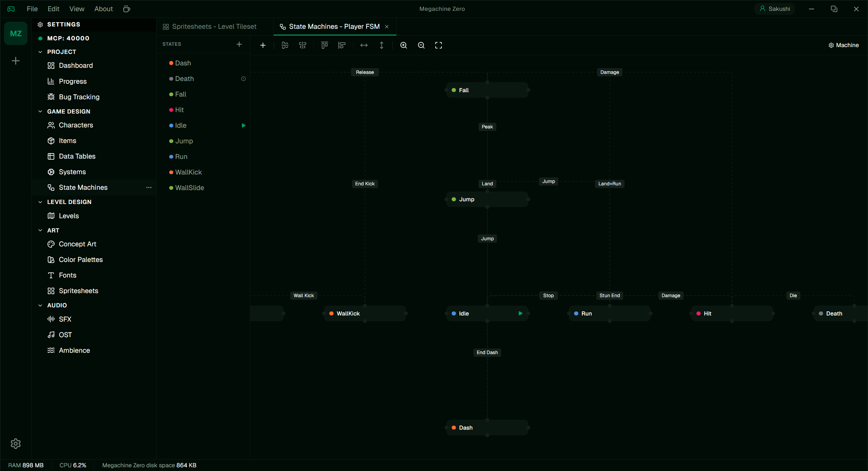The image size is (868, 471).
Task: Select WallSlide in states list
Action: (203, 188)
